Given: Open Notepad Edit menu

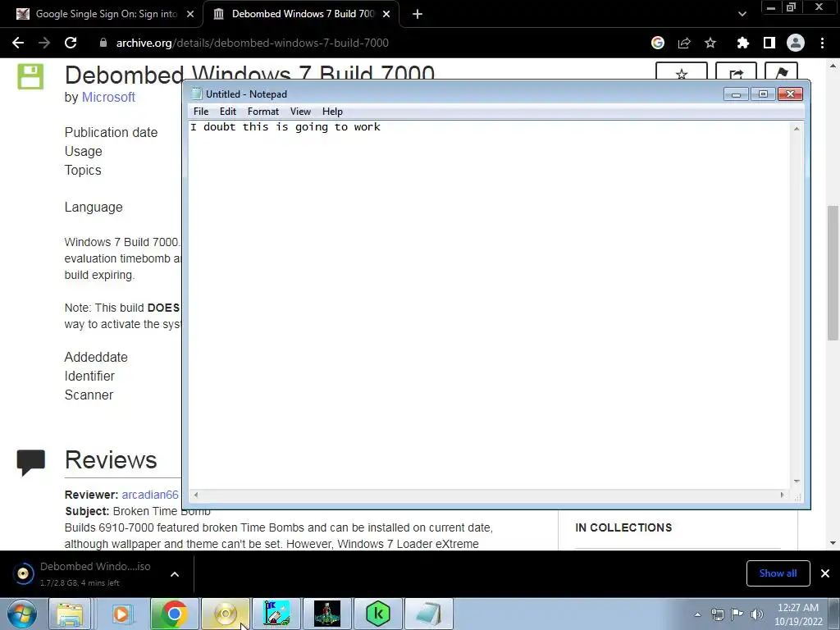Looking at the screenshot, I should pos(228,112).
